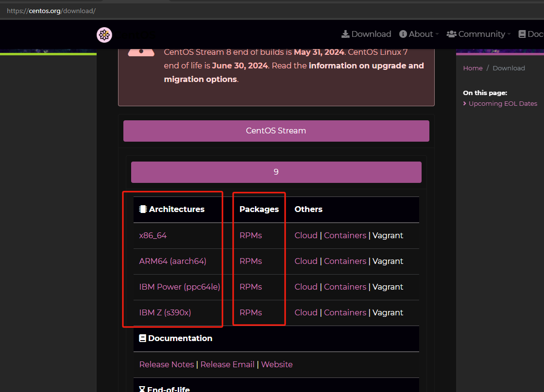Image resolution: width=544 pixels, height=392 pixels.
Task: Open Containers link in x86_64 row
Action: pos(345,235)
